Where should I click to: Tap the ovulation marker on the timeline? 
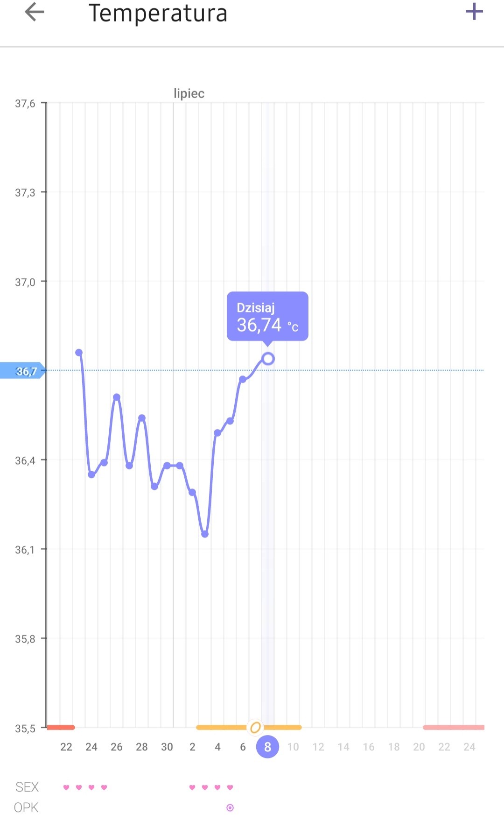pyautogui.click(x=255, y=727)
